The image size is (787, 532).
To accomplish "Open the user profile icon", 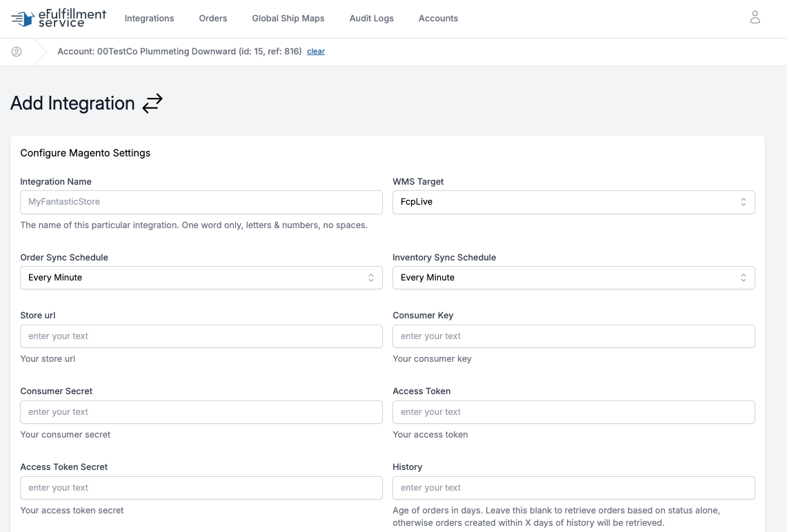I will pyautogui.click(x=755, y=17).
